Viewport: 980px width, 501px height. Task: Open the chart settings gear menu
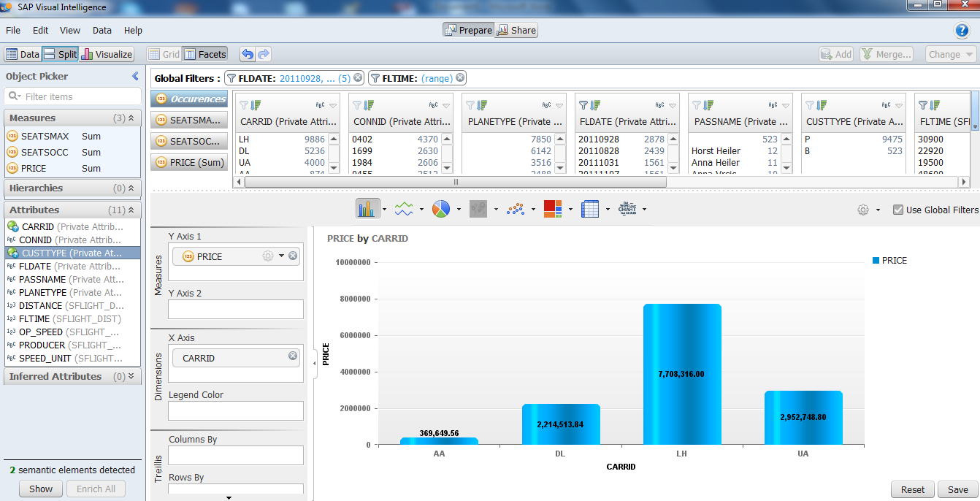click(864, 209)
